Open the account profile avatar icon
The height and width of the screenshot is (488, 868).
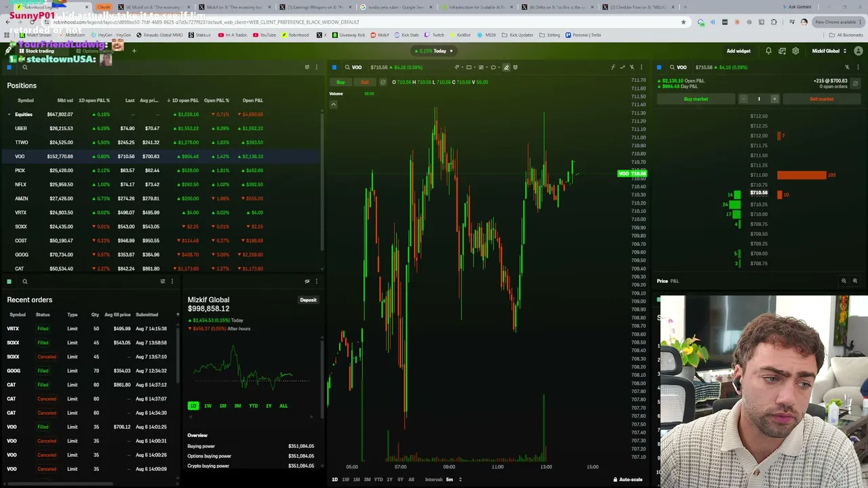[x=858, y=51]
